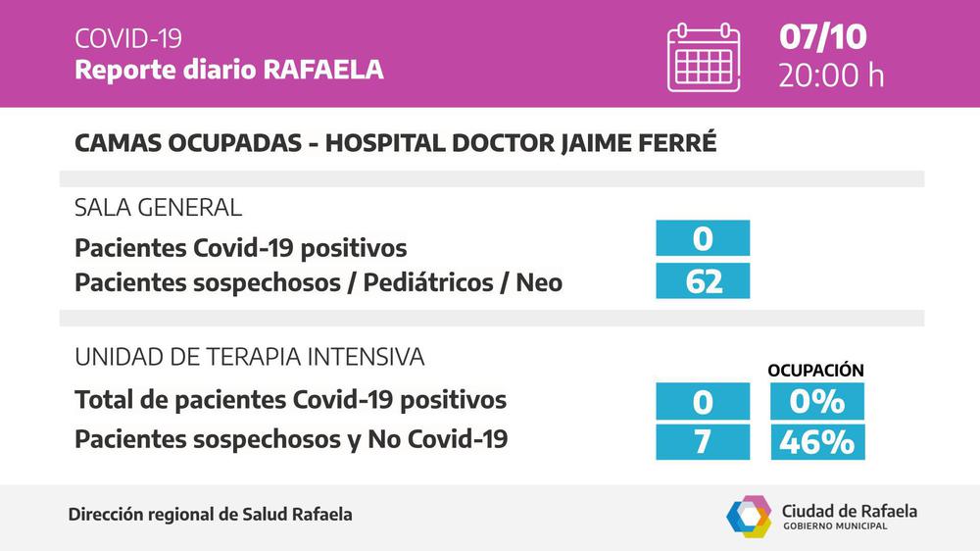Image resolution: width=980 pixels, height=551 pixels.
Task: Click the 20:00 h time text
Action: pos(831,75)
